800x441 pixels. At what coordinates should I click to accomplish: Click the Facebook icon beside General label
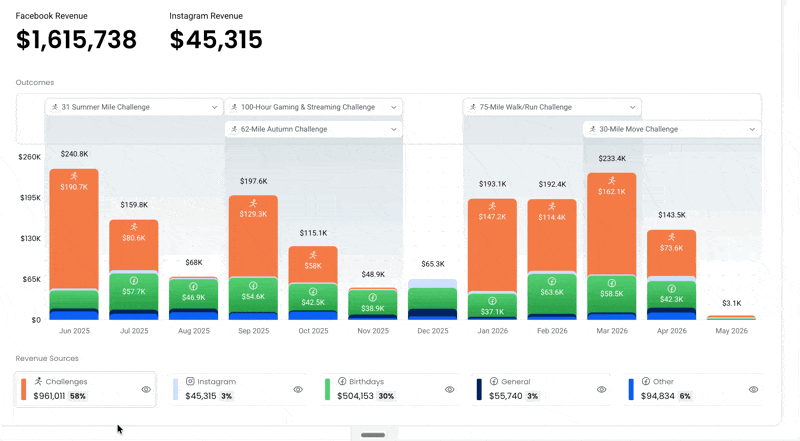point(493,381)
